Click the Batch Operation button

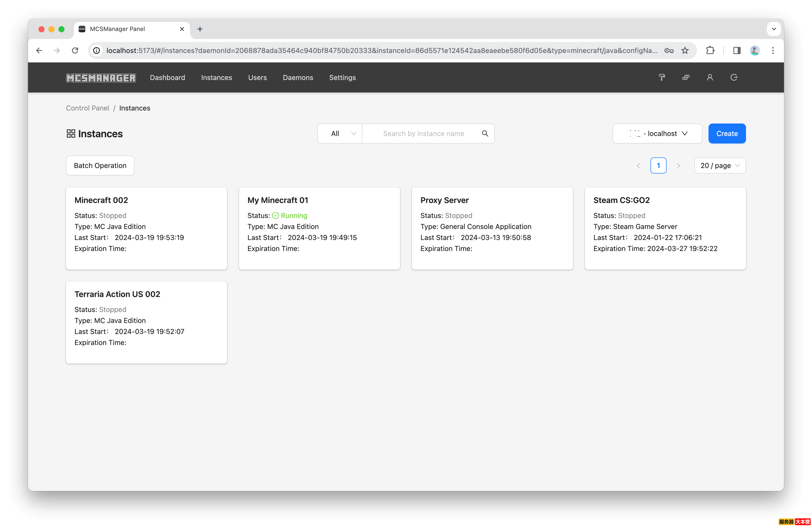(x=100, y=165)
